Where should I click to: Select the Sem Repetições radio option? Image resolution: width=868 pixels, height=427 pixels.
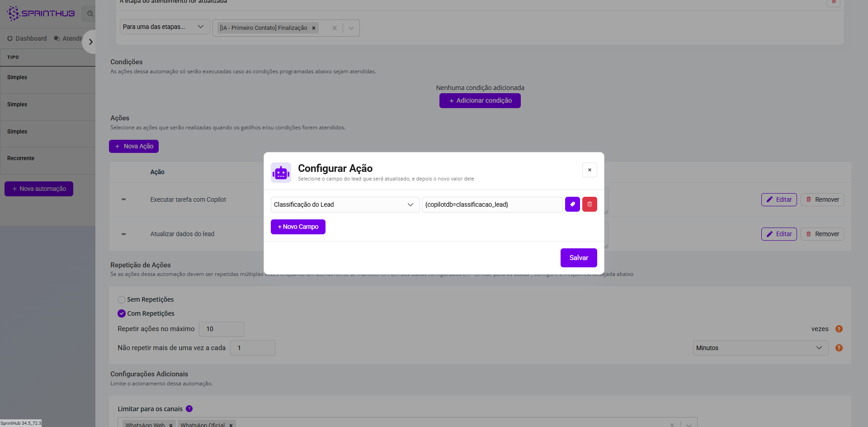122,299
